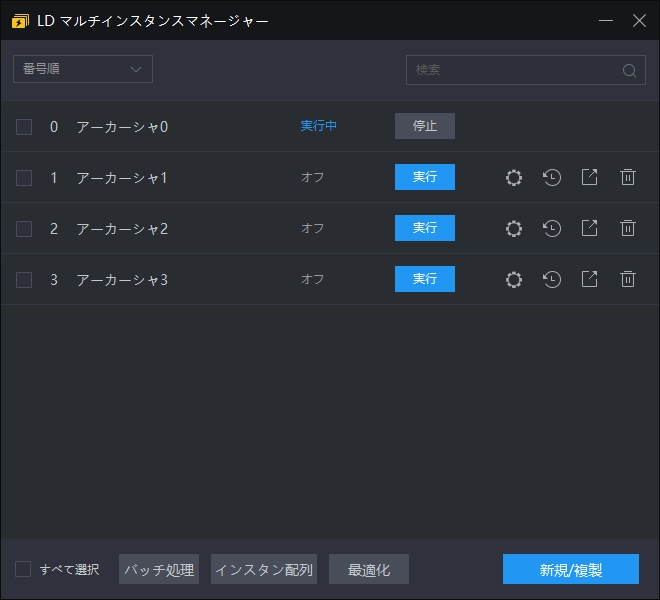The height and width of the screenshot is (600, 660).
Task: Click create shortcut icon for アーカーシャ3
Action: pos(589,279)
